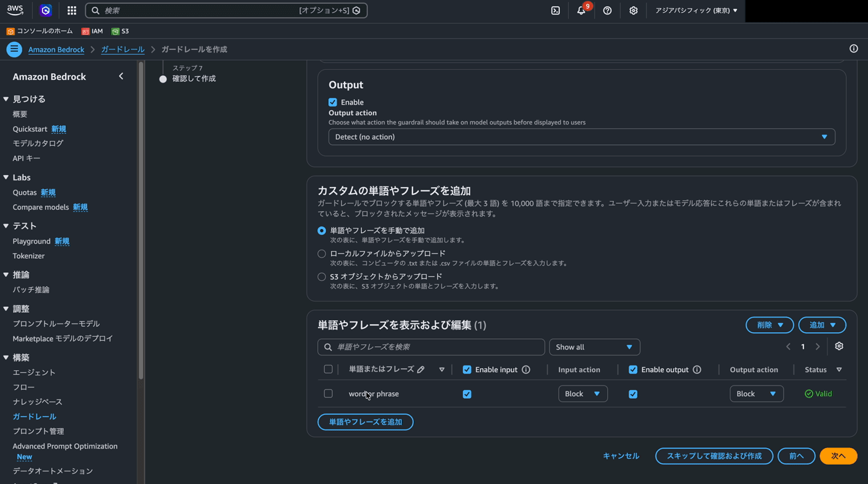Collapse the Amazon Bedrock sidebar
Screen dimensions: 868x484
[121, 77]
